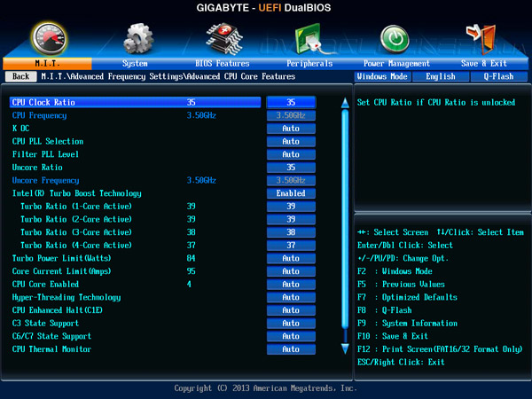The width and height of the screenshot is (532, 399).
Task: Click the scrollbar down arrow
Action: coord(345,348)
